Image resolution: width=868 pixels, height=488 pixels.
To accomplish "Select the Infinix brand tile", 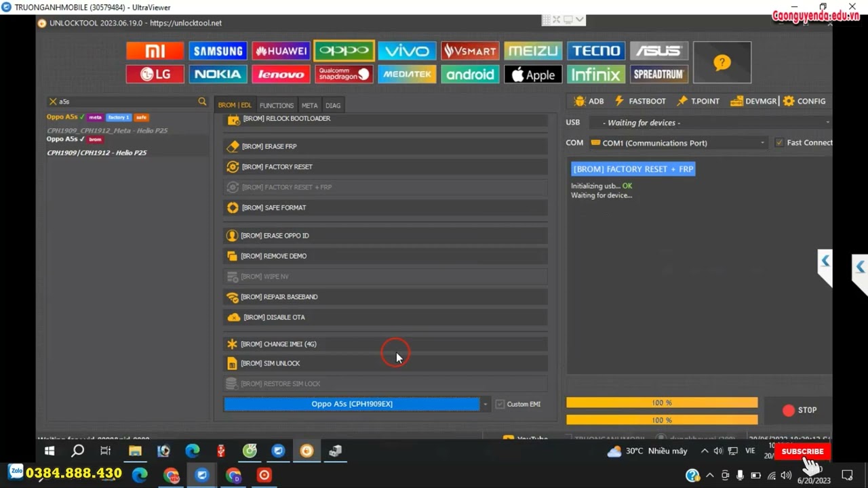I will pyautogui.click(x=596, y=74).
